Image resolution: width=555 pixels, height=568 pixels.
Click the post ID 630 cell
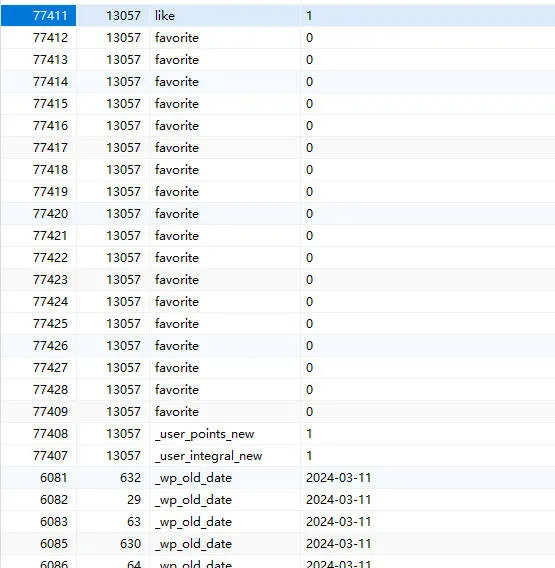(x=113, y=544)
